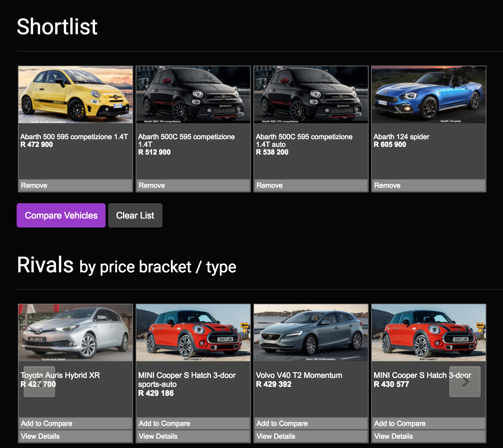Add Toyota Auris Hybrid XR to compare

(x=75, y=423)
